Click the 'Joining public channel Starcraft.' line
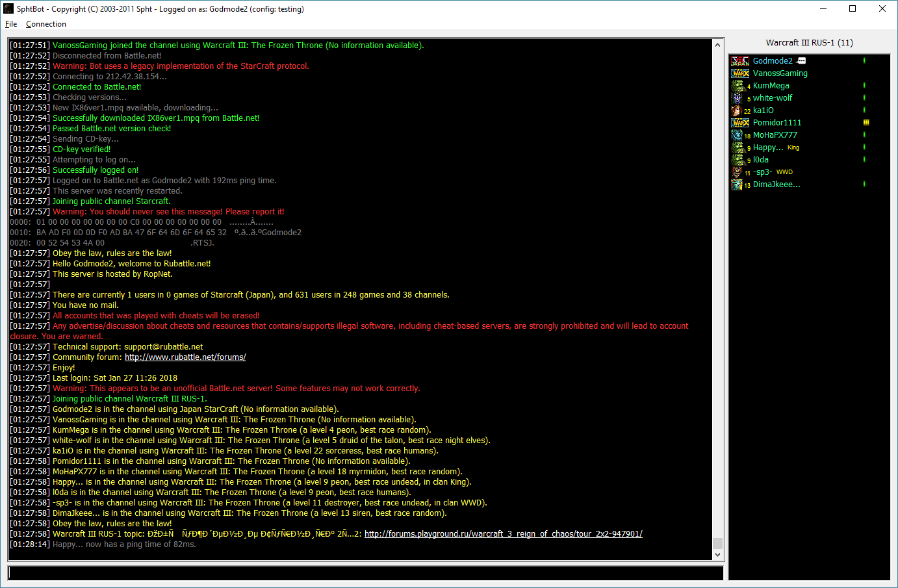This screenshot has width=898, height=588. (90, 201)
